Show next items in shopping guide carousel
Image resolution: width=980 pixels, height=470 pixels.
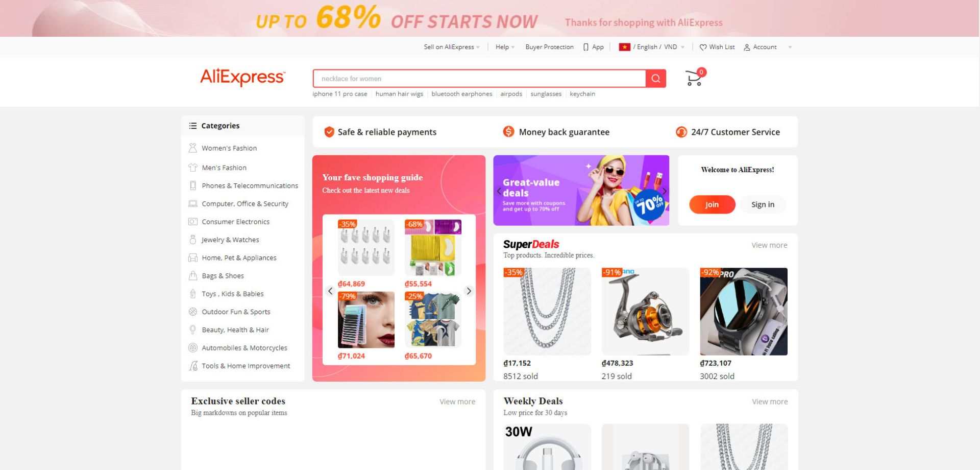point(469,291)
